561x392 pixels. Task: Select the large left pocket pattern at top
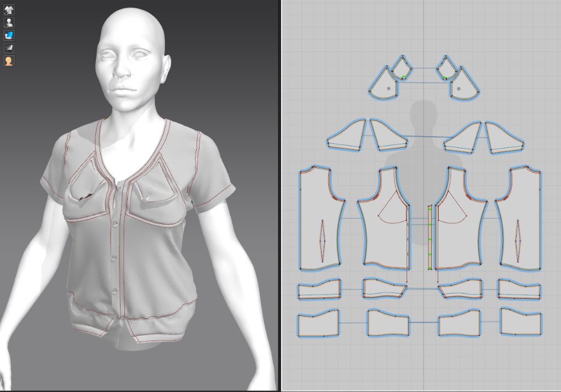[x=385, y=83]
